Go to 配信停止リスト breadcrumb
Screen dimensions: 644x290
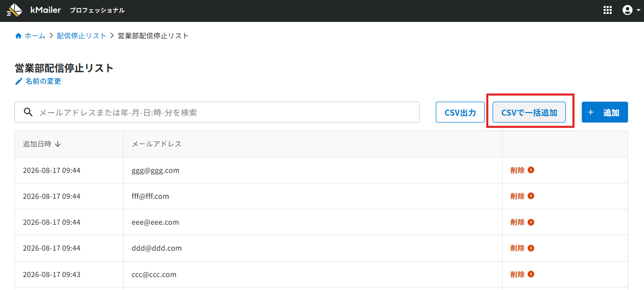(x=82, y=36)
